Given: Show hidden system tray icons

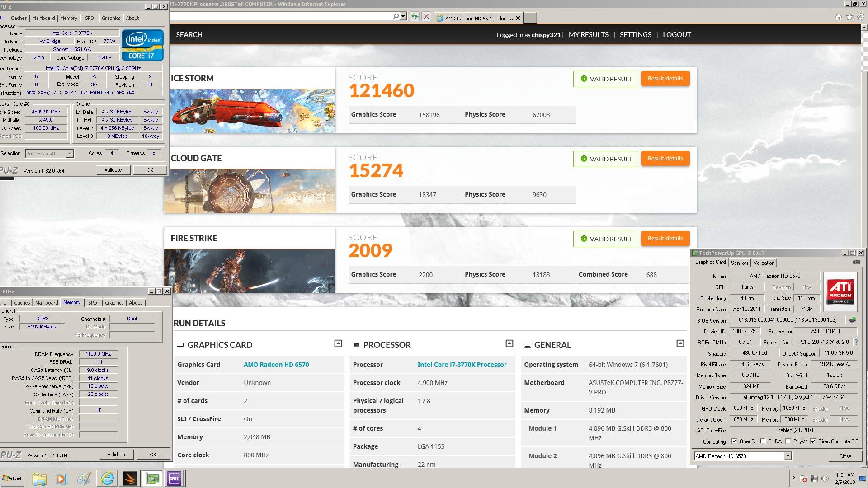Looking at the screenshot, I should 793,478.
